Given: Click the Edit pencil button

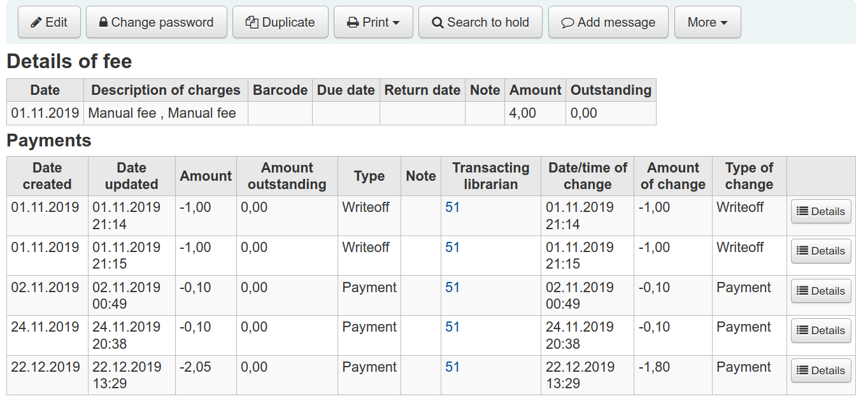Looking at the screenshot, I should pyautogui.click(x=49, y=22).
